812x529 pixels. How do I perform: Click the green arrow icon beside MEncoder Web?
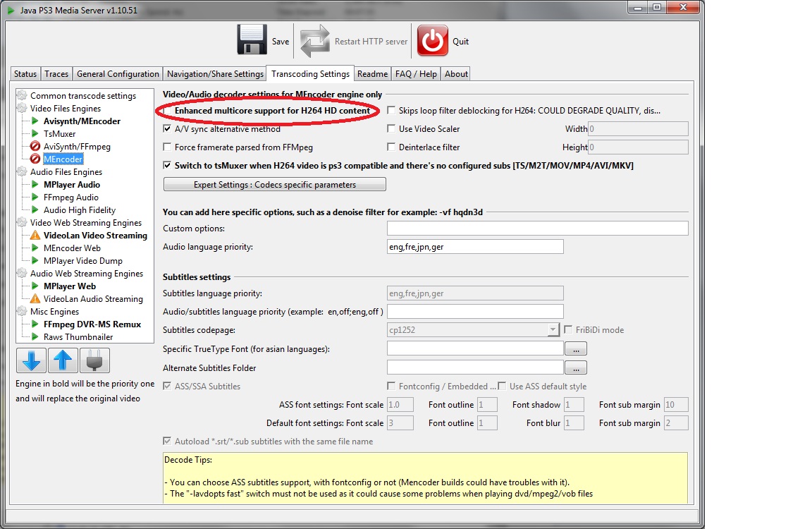(x=35, y=248)
